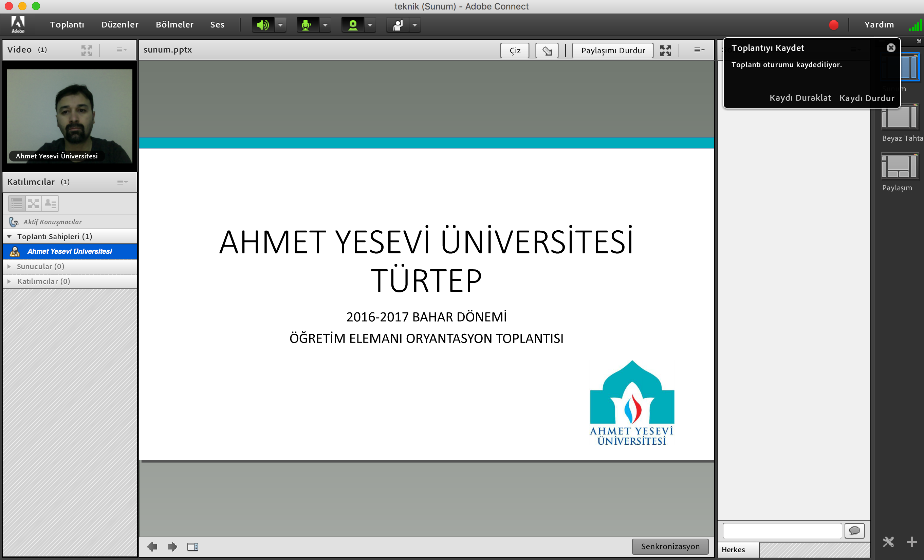This screenshot has height=560, width=924.
Task: Toggle the speaker audio icon
Action: point(263,25)
